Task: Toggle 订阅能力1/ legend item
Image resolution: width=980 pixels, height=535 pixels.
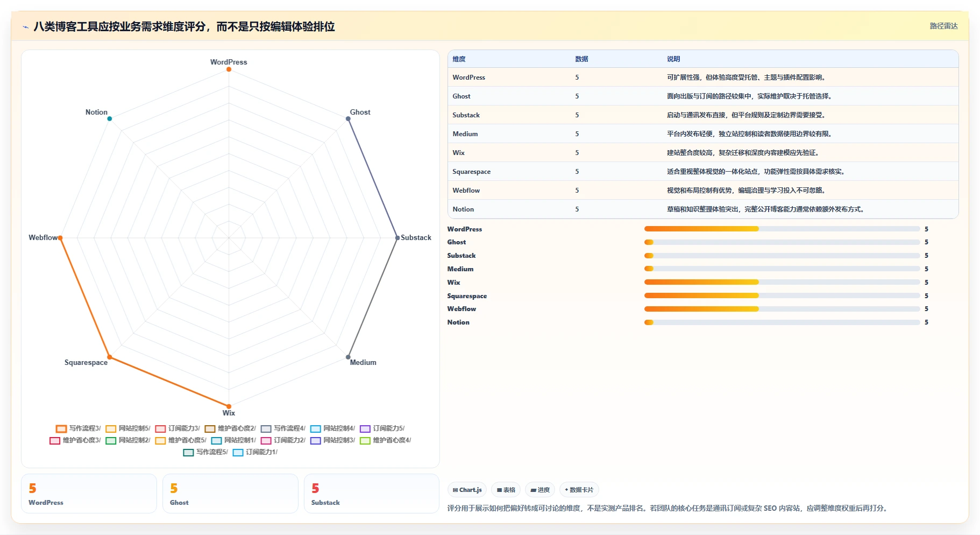Action: point(255,452)
